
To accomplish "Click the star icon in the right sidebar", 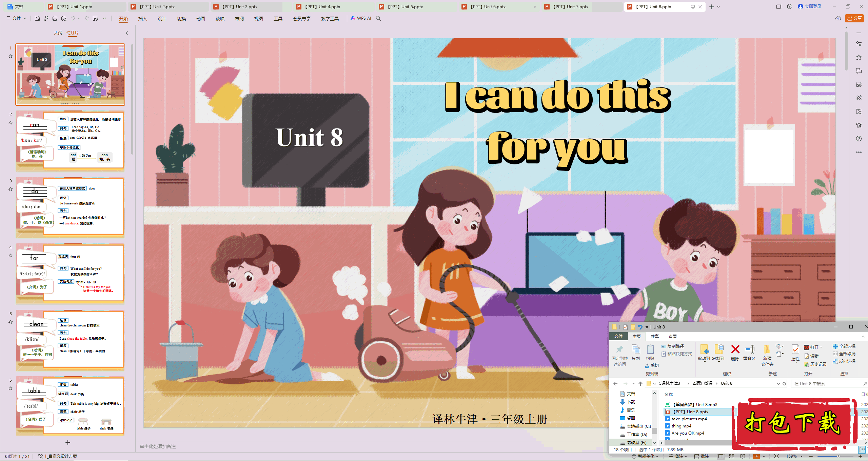I will tap(859, 57).
